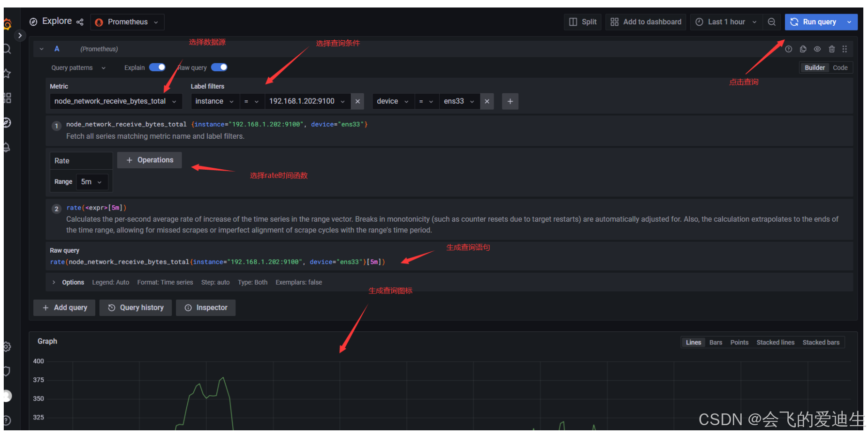
Task: Open Dashboards grid icon in sidebar
Action: point(7,98)
